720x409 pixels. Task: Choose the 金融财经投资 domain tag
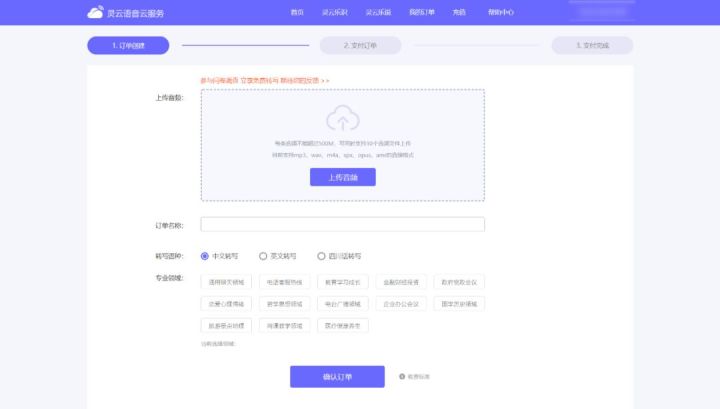[401, 281]
